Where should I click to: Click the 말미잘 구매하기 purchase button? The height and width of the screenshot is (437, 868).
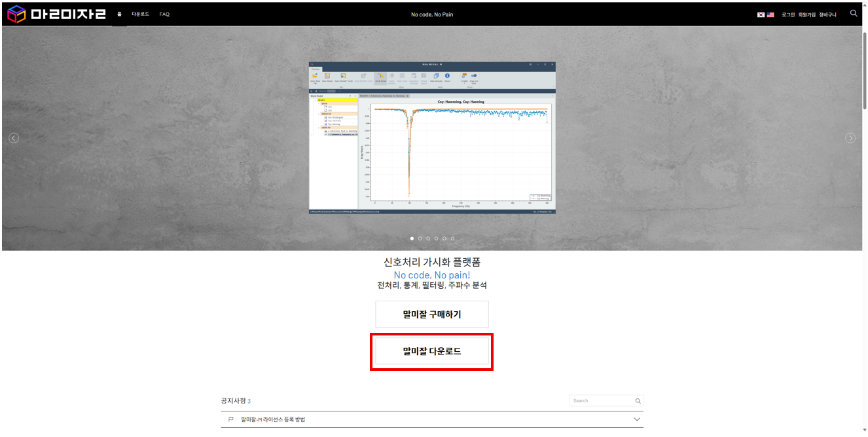tap(432, 314)
